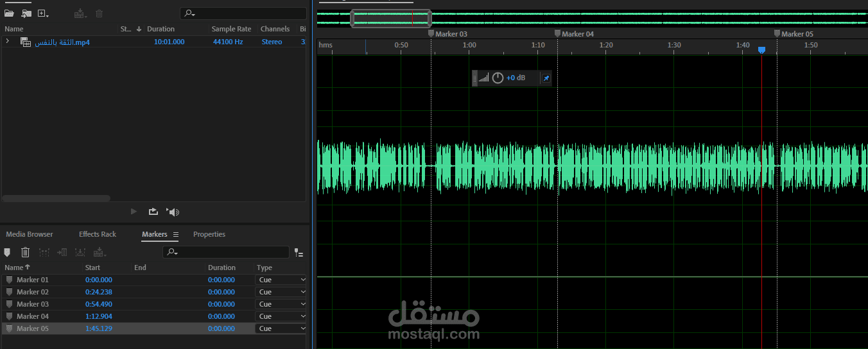Open Type dropdown for Marker 05
This screenshot has height=349, width=868.
pos(281,328)
